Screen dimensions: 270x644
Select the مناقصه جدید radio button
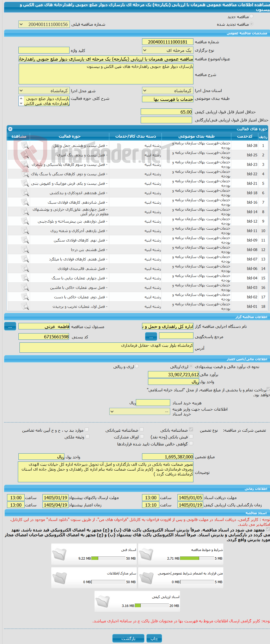tap(252, 16)
